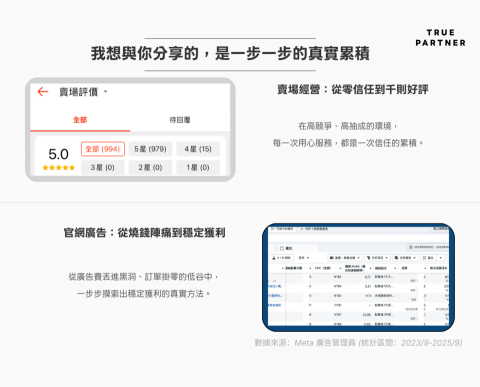The width and height of the screenshot is (480, 387).
Task: Click the five yellow rating stars
Action: coord(59,167)
